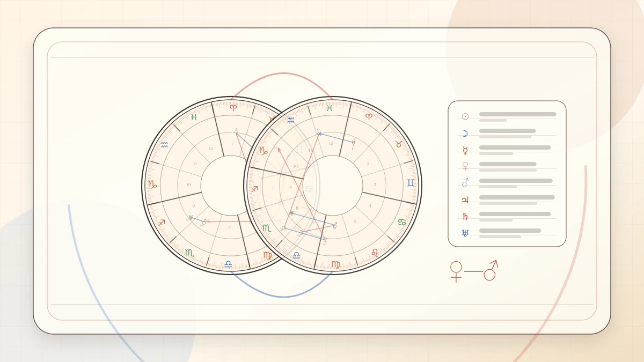Select Aries sign on the left chart wheel
644x362 pixels.
[x=233, y=107]
